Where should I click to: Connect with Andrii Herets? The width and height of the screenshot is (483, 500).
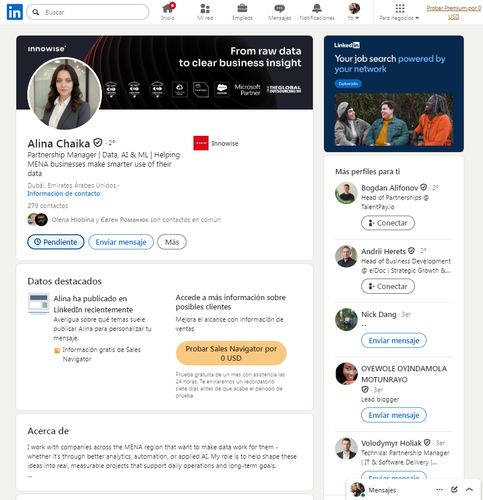tap(388, 286)
